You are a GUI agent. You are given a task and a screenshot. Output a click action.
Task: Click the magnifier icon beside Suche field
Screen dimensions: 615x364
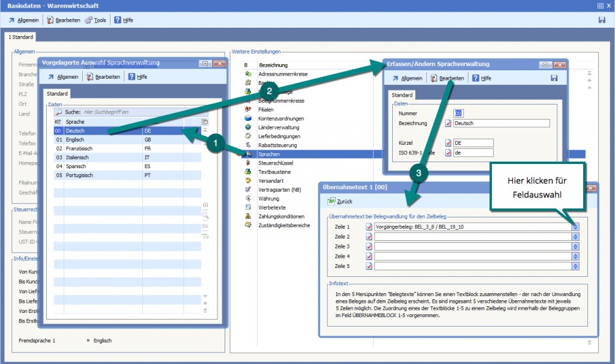tap(58, 112)
